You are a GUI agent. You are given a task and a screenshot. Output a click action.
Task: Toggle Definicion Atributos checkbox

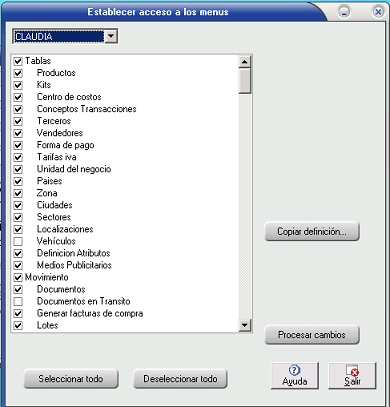(18, 253)
